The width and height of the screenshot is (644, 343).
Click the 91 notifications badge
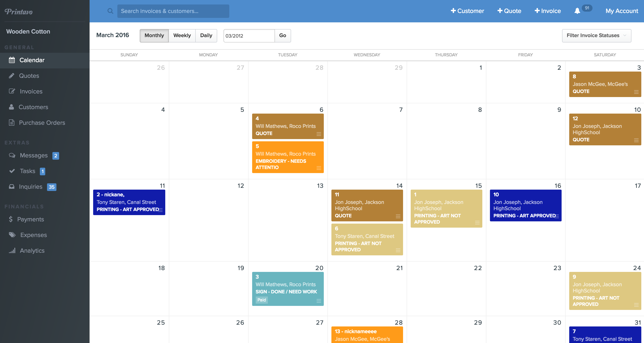pyautogui.click(x=587, y=8)
